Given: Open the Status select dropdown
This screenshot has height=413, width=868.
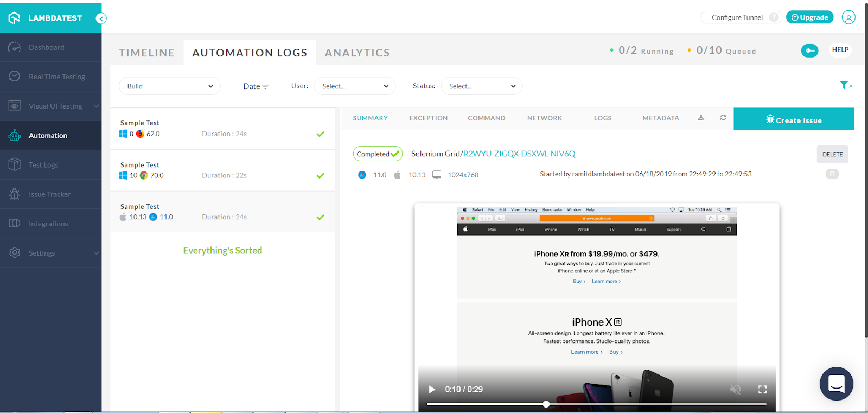Looking at the screenshot, I should click(x=482, y=86).
